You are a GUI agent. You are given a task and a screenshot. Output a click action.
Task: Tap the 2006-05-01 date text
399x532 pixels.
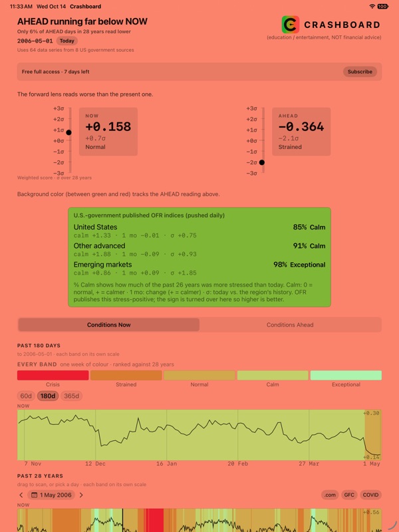pyautogui.click(x=35, y=41)
